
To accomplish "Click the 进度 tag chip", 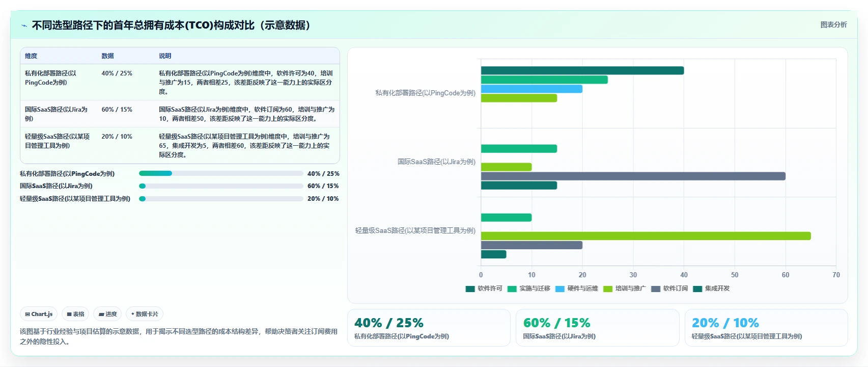I will 108,314.
